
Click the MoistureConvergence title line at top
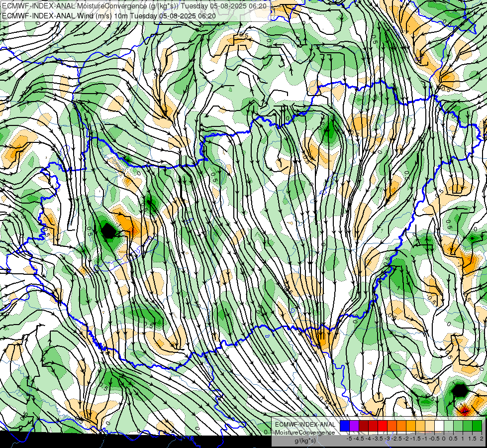pyautogui.click(x=134, y=6)
